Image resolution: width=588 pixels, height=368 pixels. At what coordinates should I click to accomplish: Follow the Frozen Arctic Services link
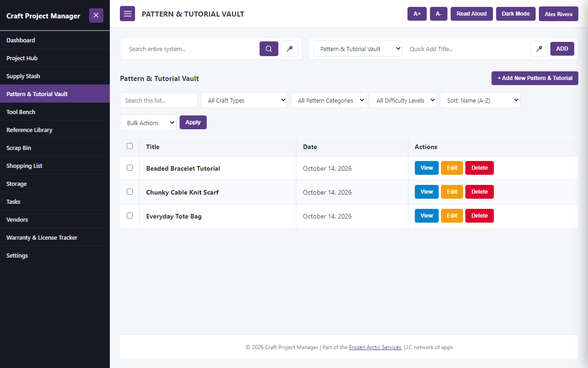[375, 347]
